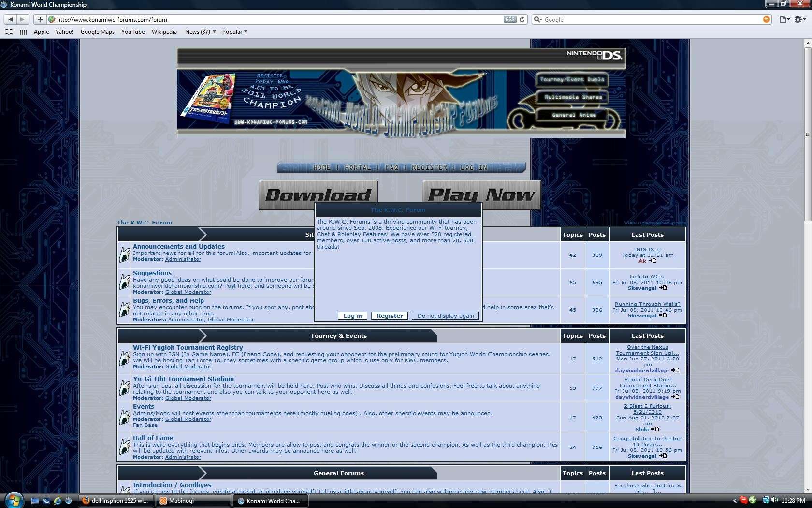Click the big Play Now button
This screenshot has height=508, width=812.
click(481, 195)
